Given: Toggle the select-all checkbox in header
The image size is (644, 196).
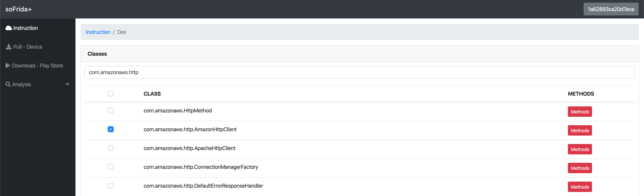Looking at the screenshot, I should (111, 94).
